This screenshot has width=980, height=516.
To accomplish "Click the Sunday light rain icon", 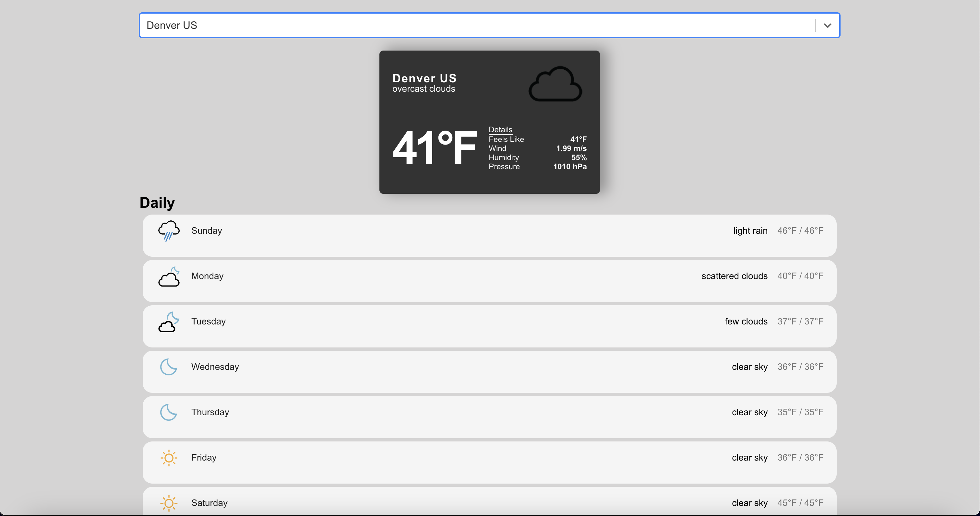I will pyautogui.click(x=169, y=230).
